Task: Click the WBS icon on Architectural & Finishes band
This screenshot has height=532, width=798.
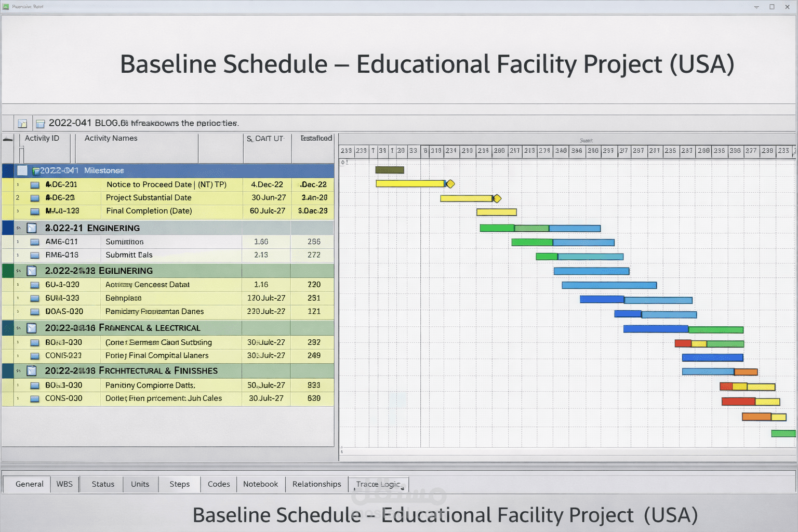Action: (32, 370)
